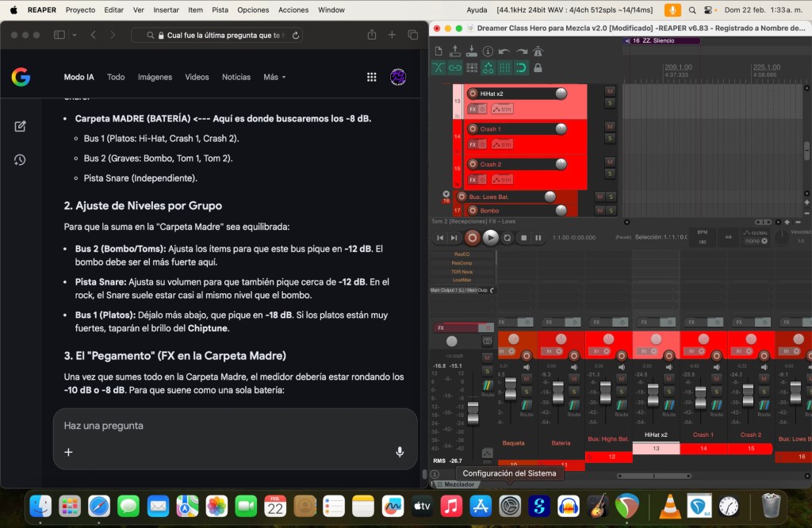Viewport: 812px width, 528px height.
Task: Click the undo arrow in REAPER toolbar
Action: (504, 52)
